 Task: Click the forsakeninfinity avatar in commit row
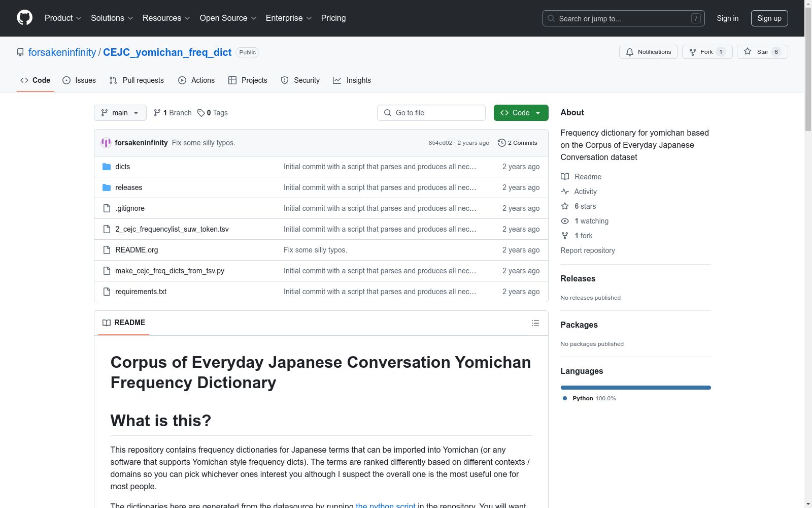click(106, 143)
